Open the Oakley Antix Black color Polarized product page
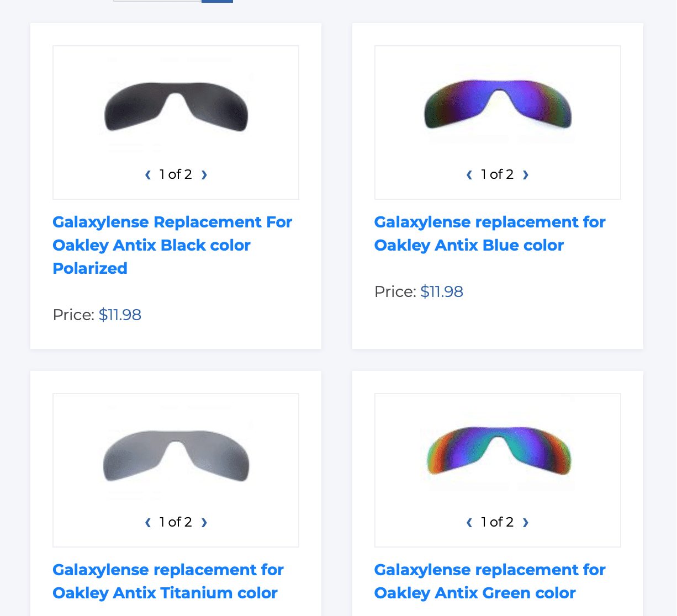Screen dimensions: 677x616 pyautogui.click(x=172, y=245)
